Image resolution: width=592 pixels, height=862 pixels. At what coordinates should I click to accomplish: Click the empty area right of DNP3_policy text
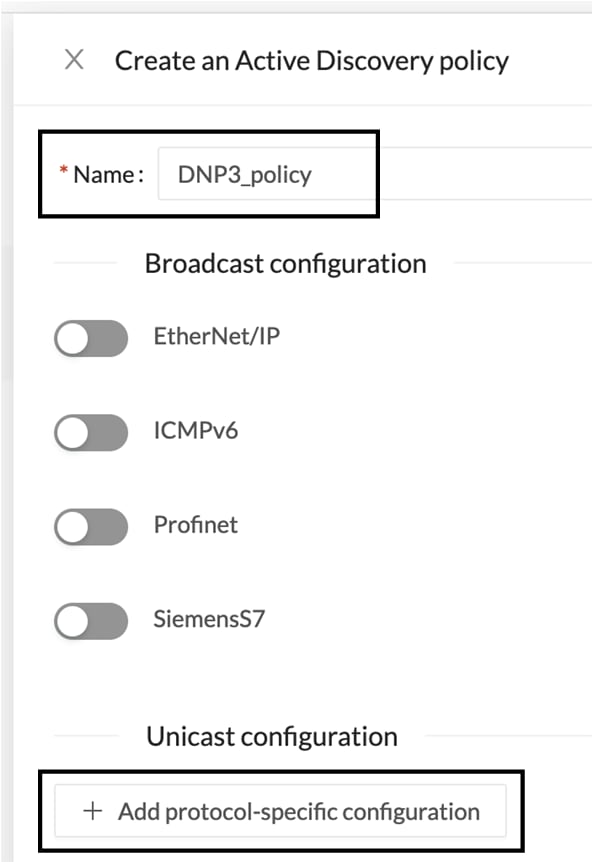[x=451, y=174]
